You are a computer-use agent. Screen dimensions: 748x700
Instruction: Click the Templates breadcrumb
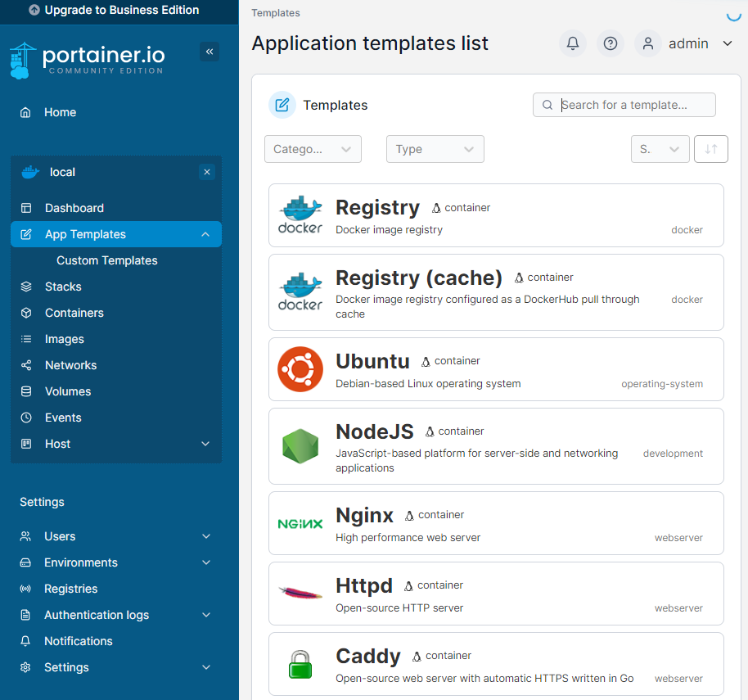coord(276,13)
